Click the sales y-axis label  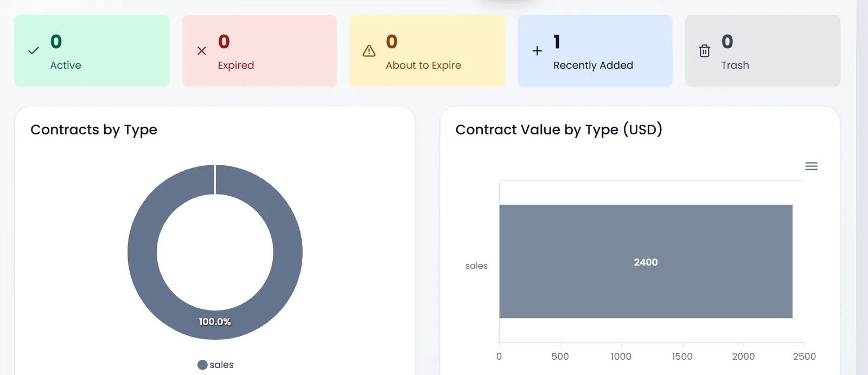pyautogui.click(x=476, y=266)
